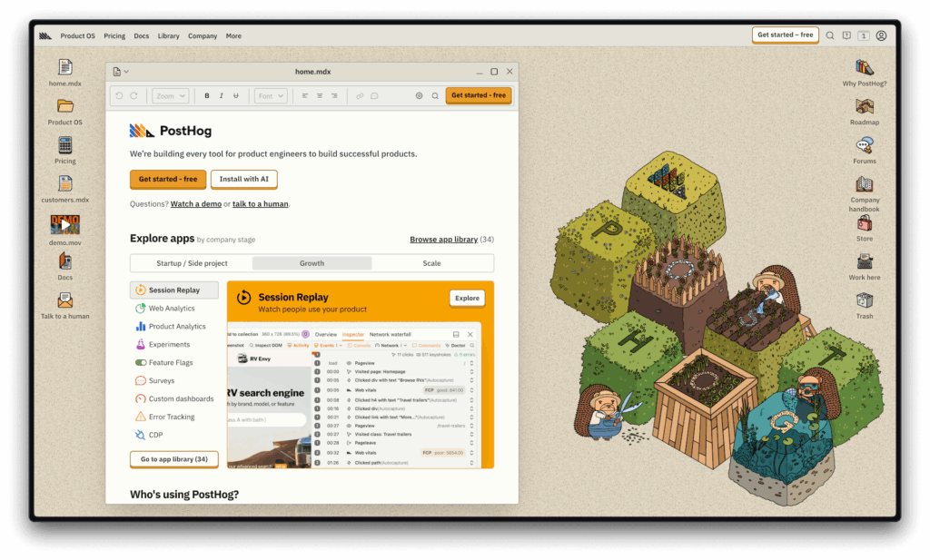This screenshot has width=930, height=560.
Task: Open the Font dropdown
Action: pos(271,96)
